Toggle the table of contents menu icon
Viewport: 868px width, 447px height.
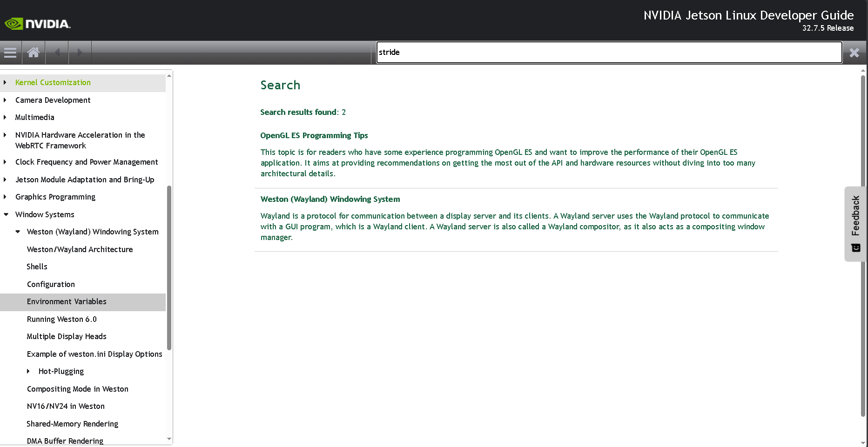(x=10, y=53)
